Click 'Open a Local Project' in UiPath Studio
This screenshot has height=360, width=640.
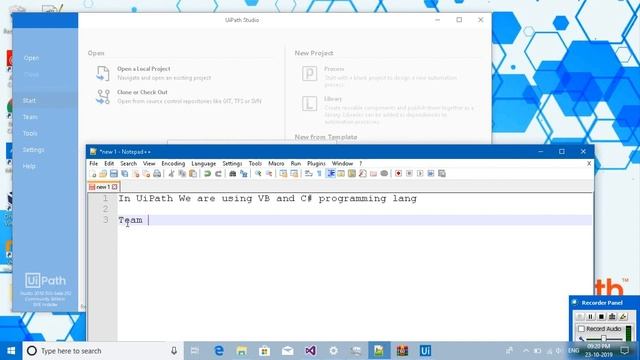click(144, 69)
